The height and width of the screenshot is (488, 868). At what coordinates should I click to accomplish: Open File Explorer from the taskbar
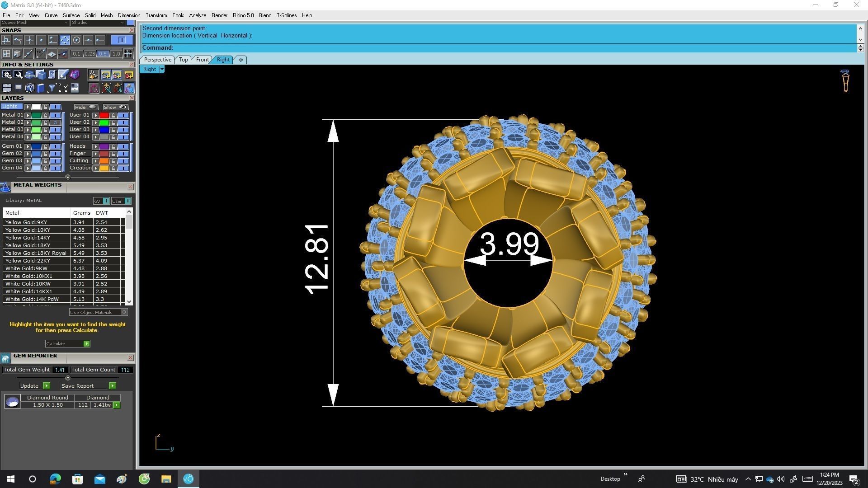pos(166,479)
